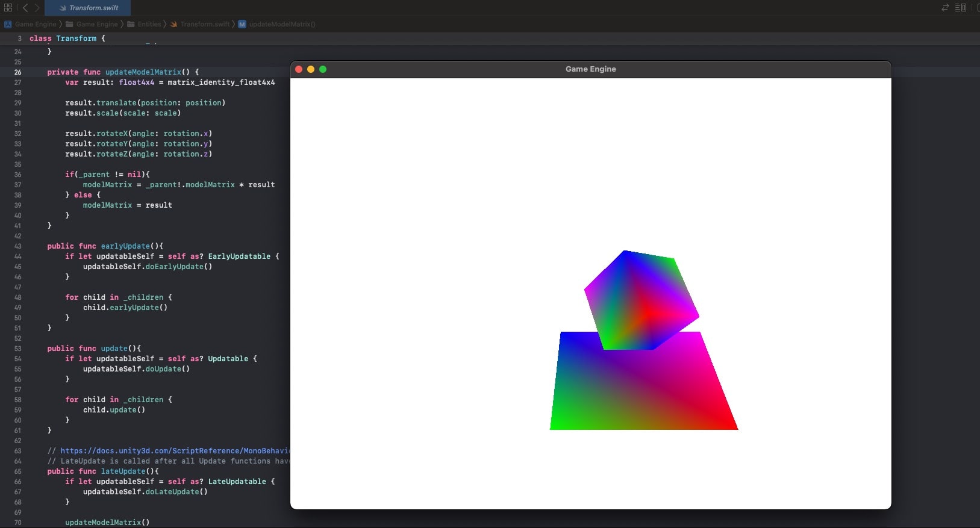Viewport: 980px width, 528px height.
Task: Go back to the previous file
Action: [x=25, y=8]
